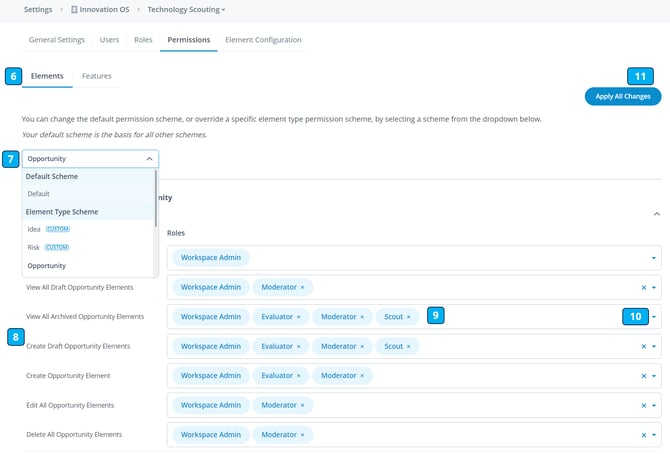Clear all roles in Delete All Opportunity Elements
This screenshot has width=670, height=454.
coord(644,435)
